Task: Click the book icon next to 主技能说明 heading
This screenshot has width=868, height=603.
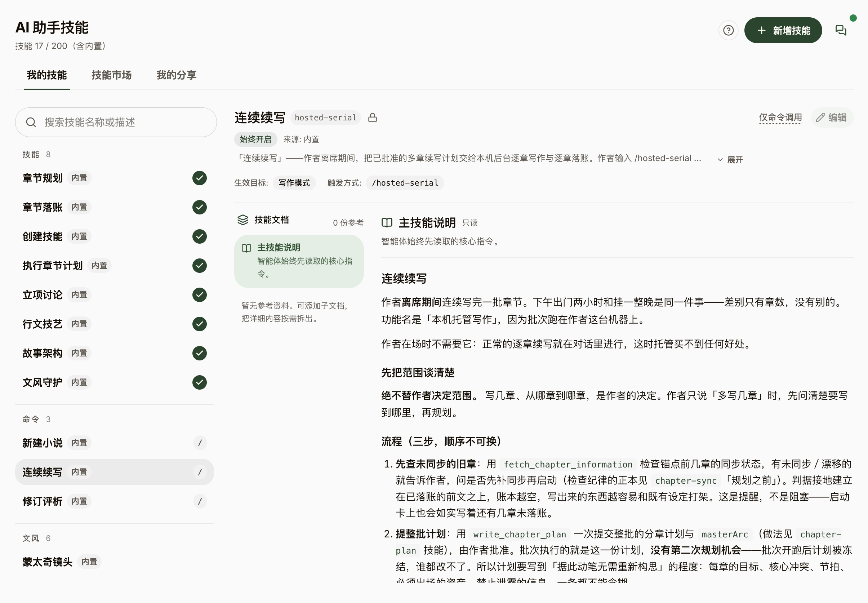Action: 387,222
